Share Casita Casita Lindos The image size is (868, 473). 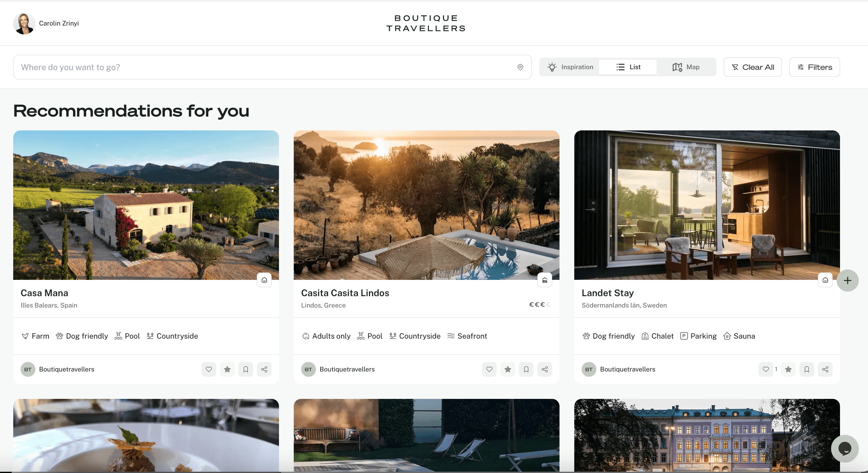(544, 369)
